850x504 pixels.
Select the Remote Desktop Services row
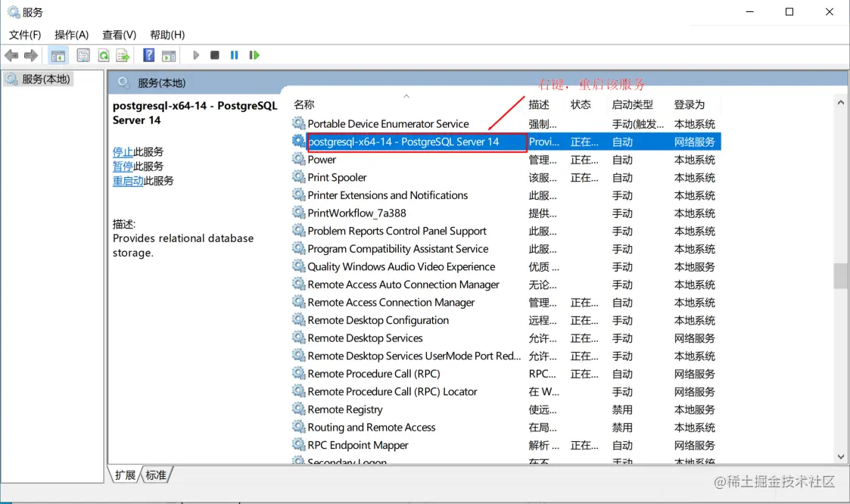[x=506, y=339]
